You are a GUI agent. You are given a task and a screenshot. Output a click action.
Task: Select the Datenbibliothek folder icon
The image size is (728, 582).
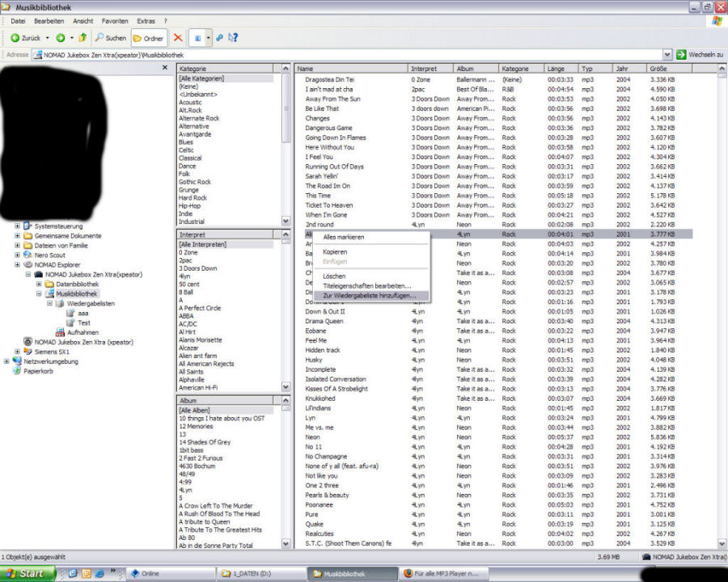[49, 284]
